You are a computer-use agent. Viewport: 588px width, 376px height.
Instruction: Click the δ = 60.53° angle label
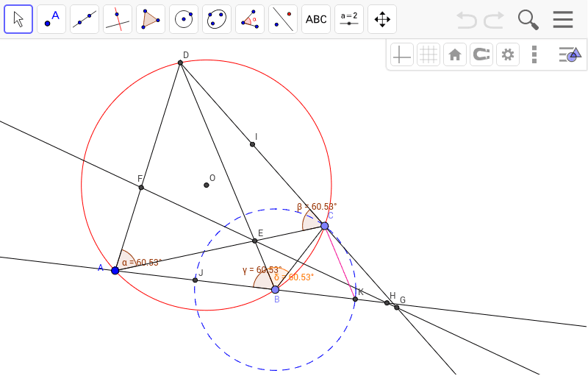(x=294, y=277)
